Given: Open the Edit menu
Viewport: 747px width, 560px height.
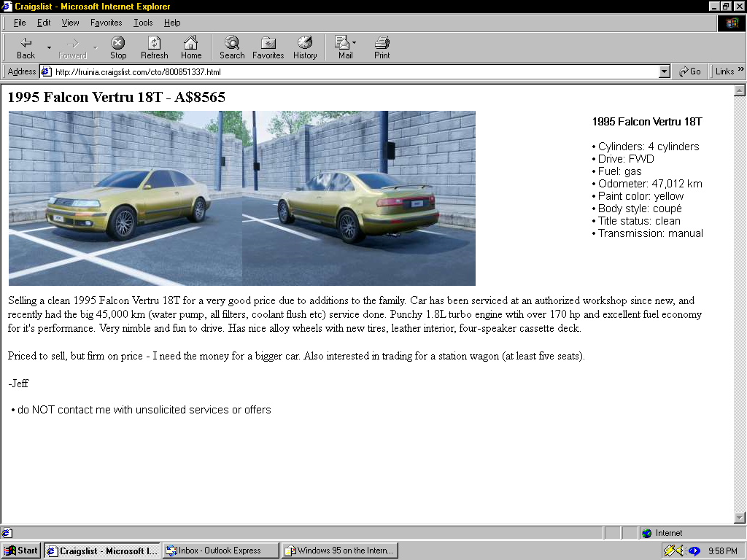Looking at the screenshot, I should tap(44, 23).
